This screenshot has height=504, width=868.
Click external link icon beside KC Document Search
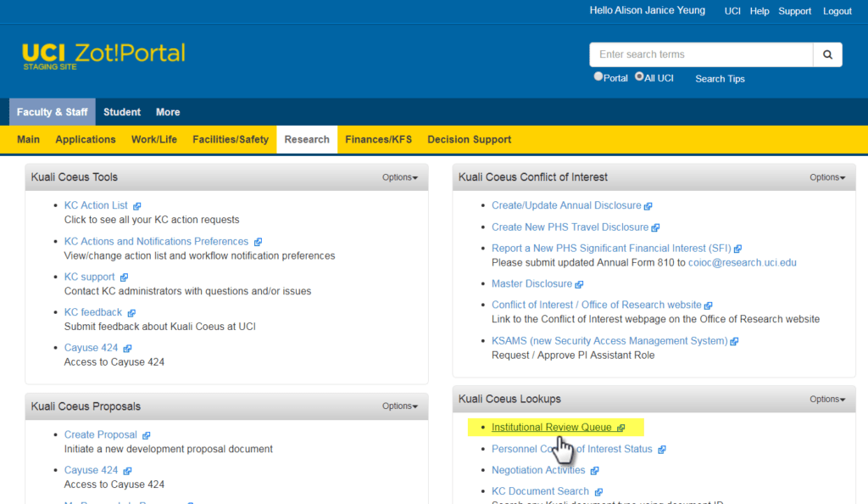pos(598,492)
